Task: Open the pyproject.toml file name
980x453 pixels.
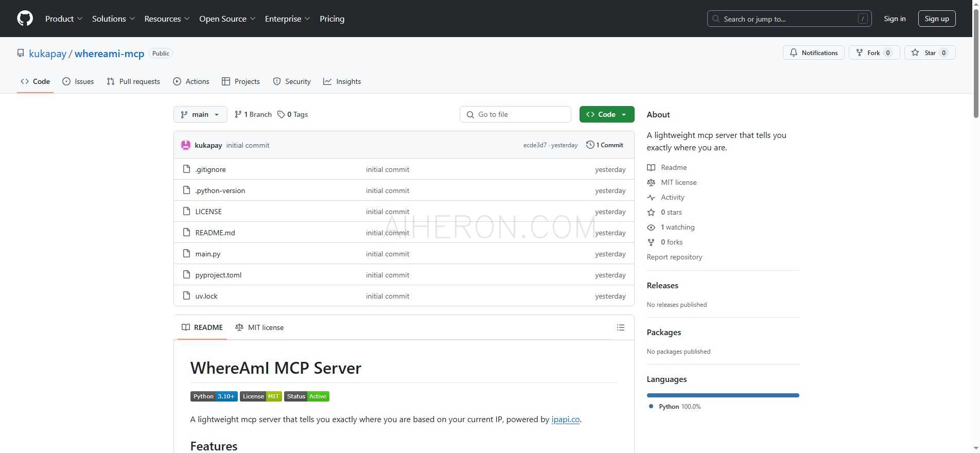Action: tap(218, 275)
